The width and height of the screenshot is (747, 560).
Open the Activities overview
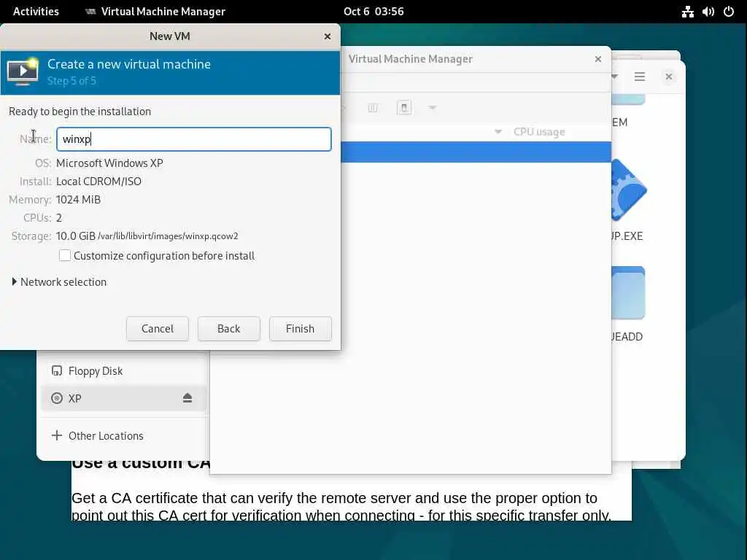pyautogui.click(x=36, y=12)
